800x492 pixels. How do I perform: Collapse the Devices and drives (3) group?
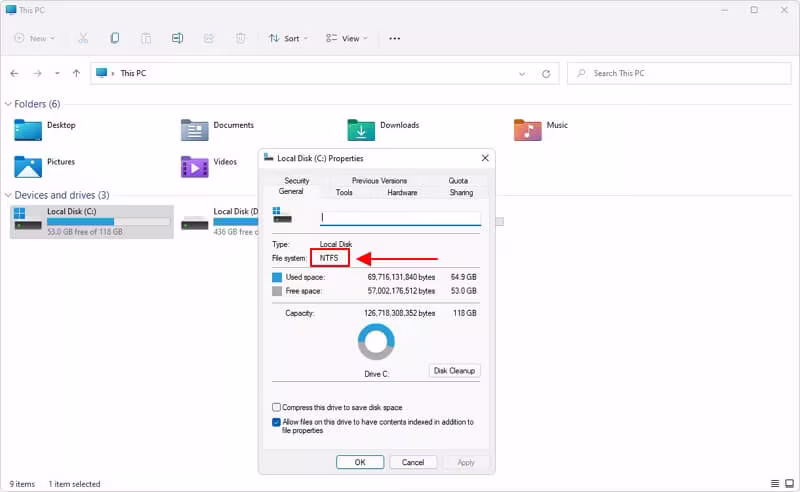[x=8, y=195]
